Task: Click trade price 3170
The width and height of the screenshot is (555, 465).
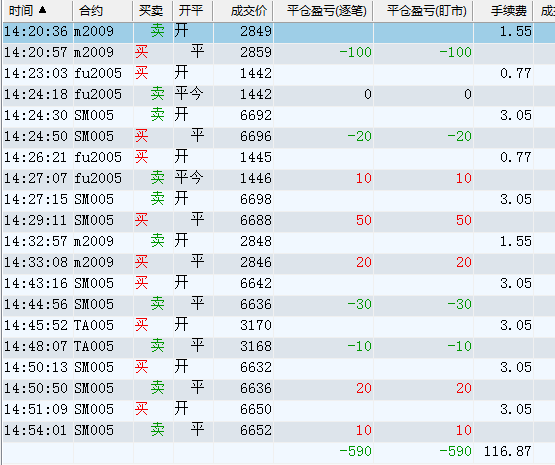Action: (x=256, y=325)
